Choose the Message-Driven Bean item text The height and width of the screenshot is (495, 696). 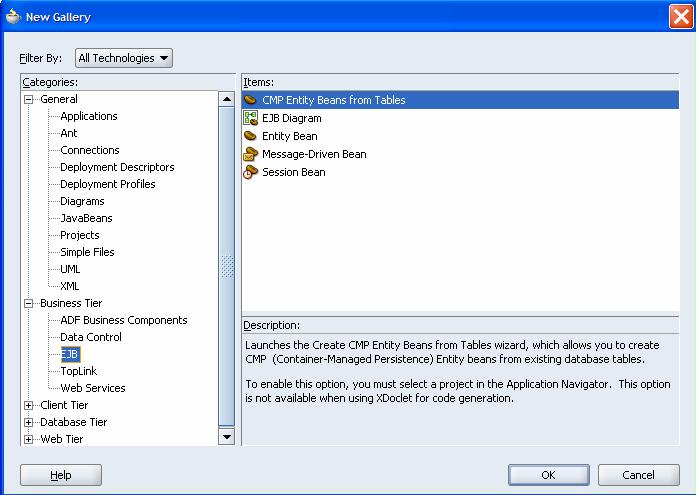(314, 154)
